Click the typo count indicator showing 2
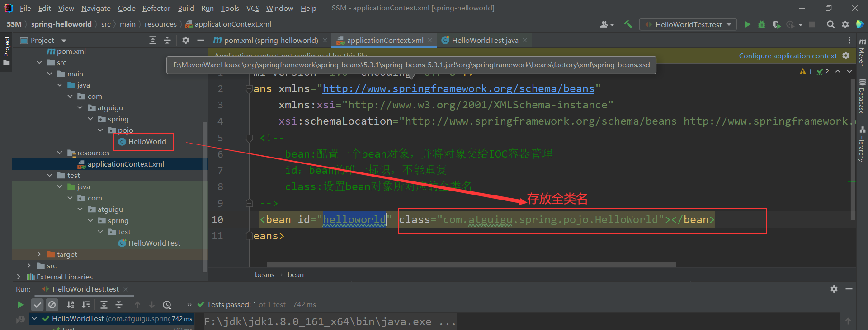This screenshot has height=330, width=868. pyautogui.click(x=823, y=71)
